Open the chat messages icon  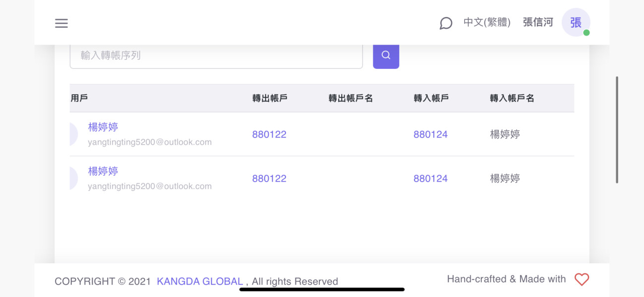446,23
